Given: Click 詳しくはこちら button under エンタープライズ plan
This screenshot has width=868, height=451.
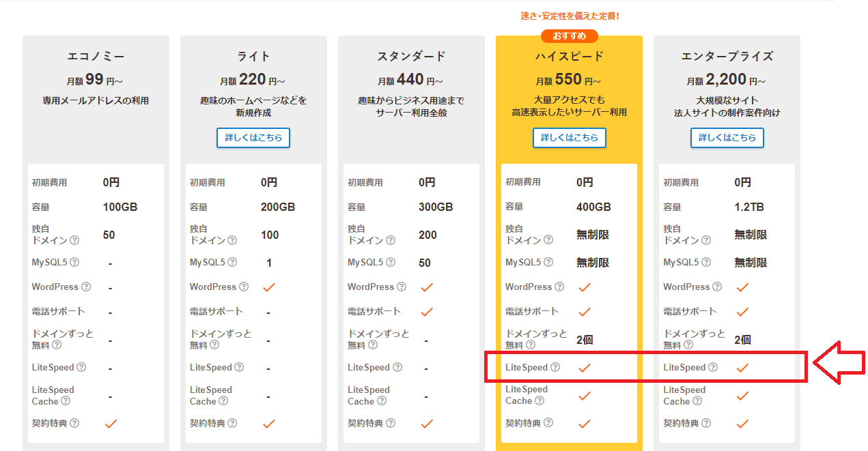Looking at the screenshot, I should [727, 138].
